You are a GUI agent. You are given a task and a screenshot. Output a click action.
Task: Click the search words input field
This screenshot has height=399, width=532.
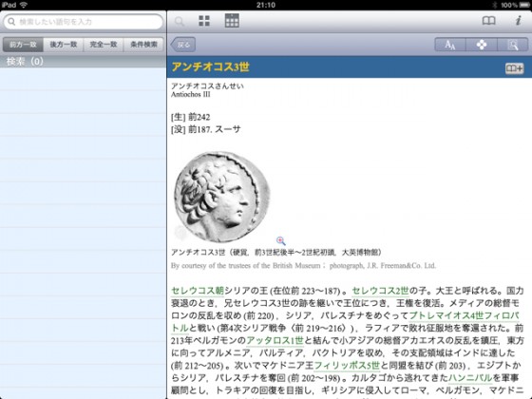pos(84,22)
